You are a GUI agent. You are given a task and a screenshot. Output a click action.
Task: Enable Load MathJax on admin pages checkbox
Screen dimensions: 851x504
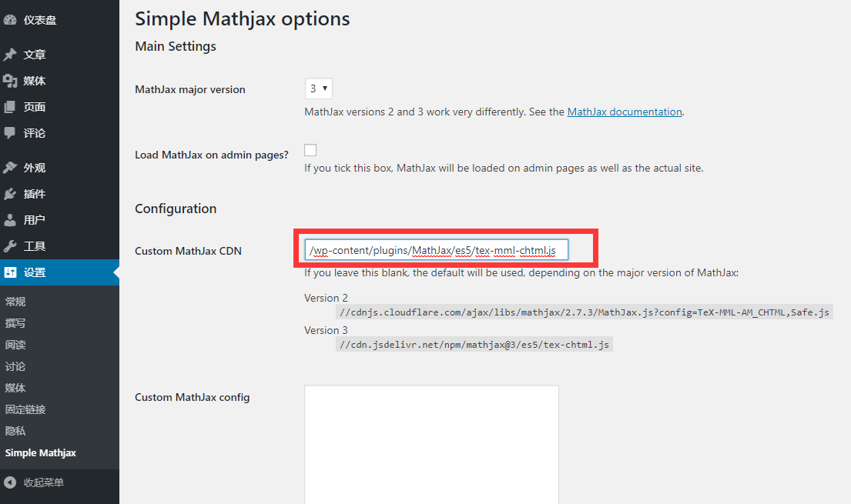(310, 150)
